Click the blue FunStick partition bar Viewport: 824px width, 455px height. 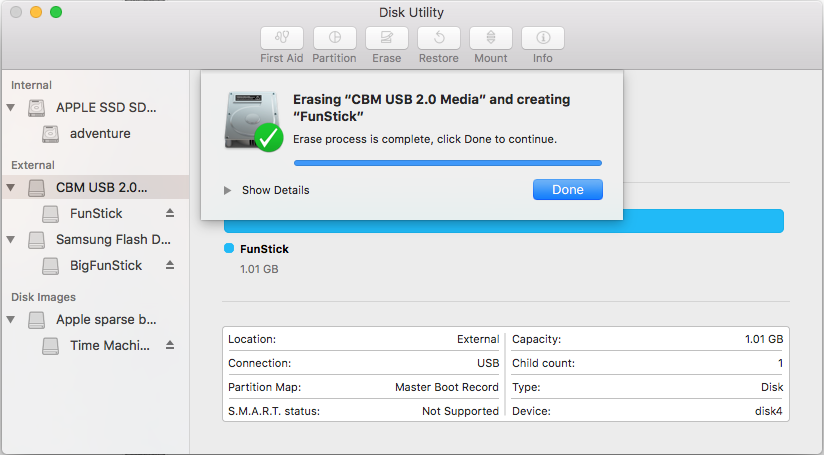[703, 221]
